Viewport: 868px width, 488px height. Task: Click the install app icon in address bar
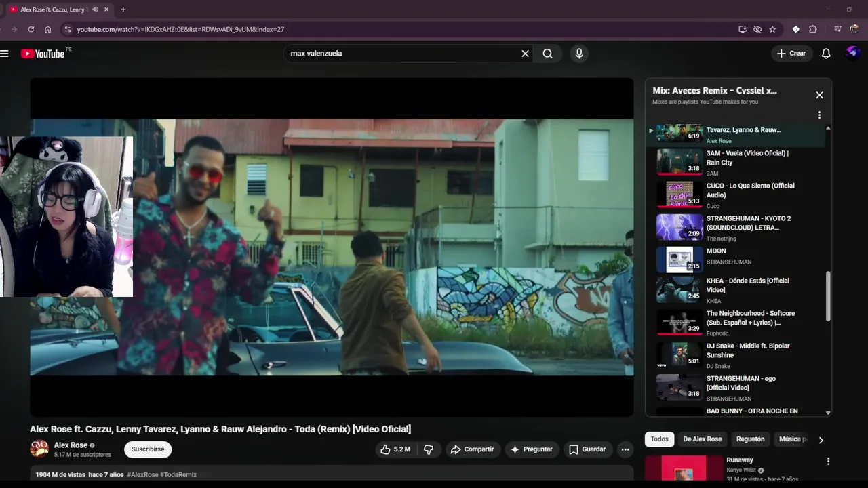743,29
